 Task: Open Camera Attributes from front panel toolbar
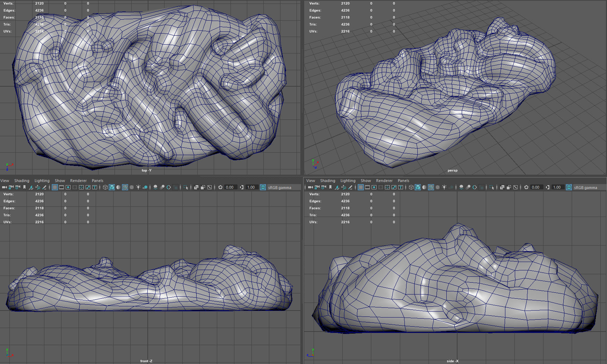point(18,187)
